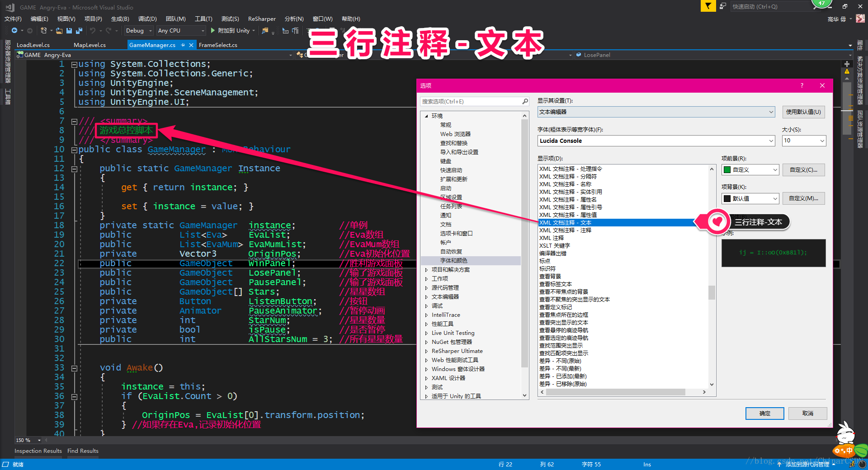Click the 使用默认值(U) button
Screen dimensions: 868x470
coord(803,112)
